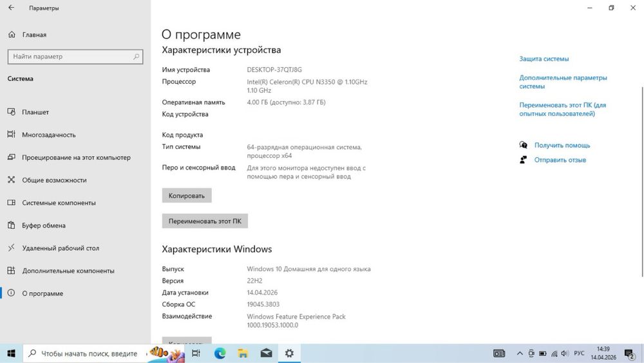The width and height of the screenshot is (644, 363).
Task: Click the Переименовать этот ПК button
Action: 205,221
